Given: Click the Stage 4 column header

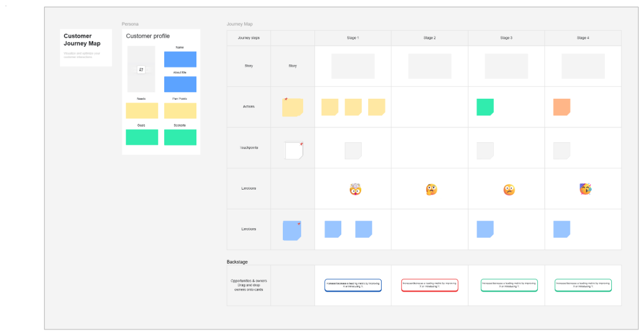Looking at the screenshot, I should click(x=583, y=38).
